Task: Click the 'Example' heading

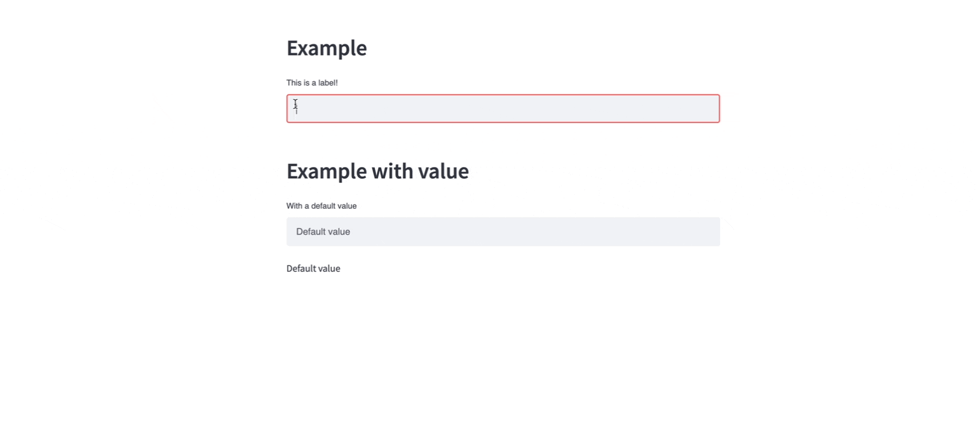Action: (326, 48)
